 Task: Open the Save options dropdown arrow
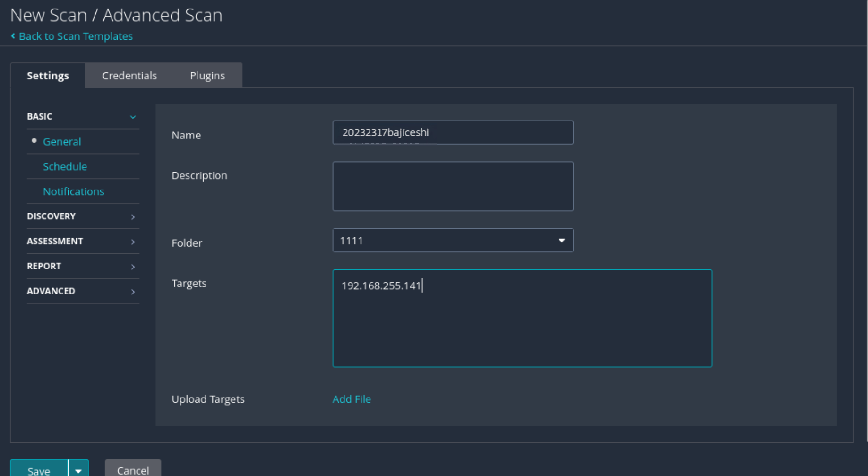78,470
